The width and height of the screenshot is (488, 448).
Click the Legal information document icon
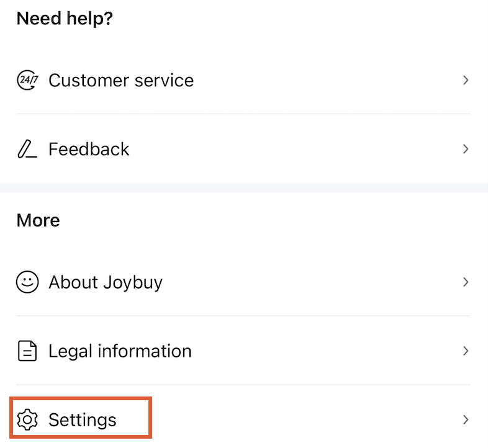27,351
